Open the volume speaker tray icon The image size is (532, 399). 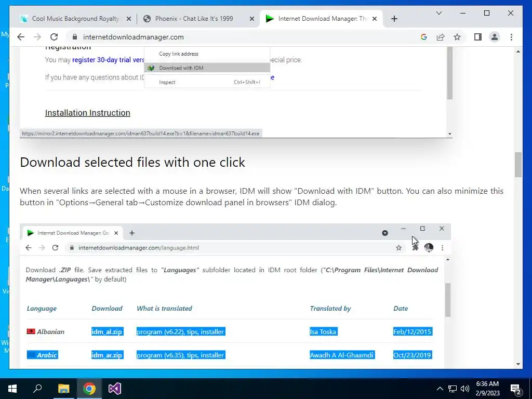click(465, 389)
